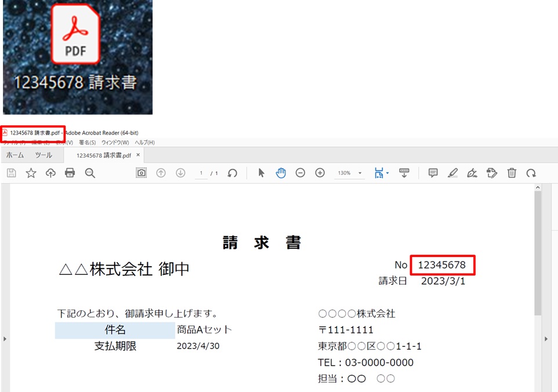Select the highlight text tool
The width and height of the screenshot is (558, 392).
click(453, 173)
